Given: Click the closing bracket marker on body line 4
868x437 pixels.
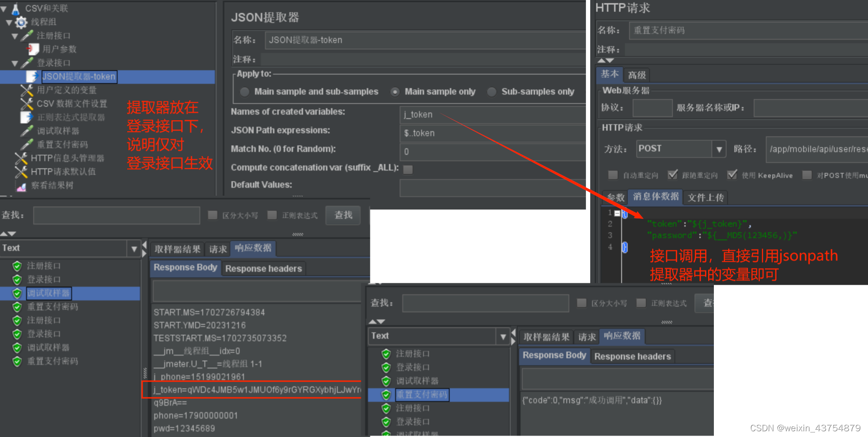Looking at the screenshot, I should [x=624, y=247].
